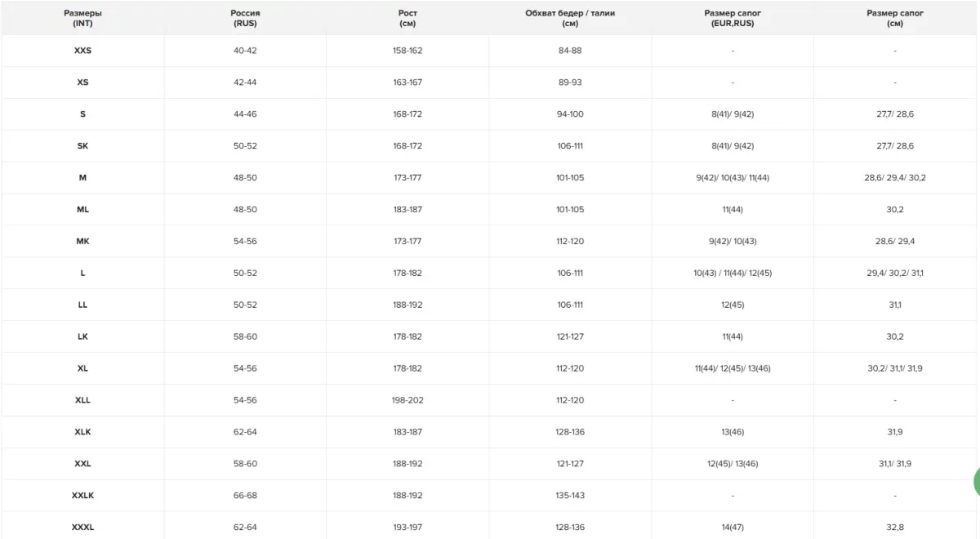Select the LL size row label
This screenshot has width=980, height=539.
point(82,305)
